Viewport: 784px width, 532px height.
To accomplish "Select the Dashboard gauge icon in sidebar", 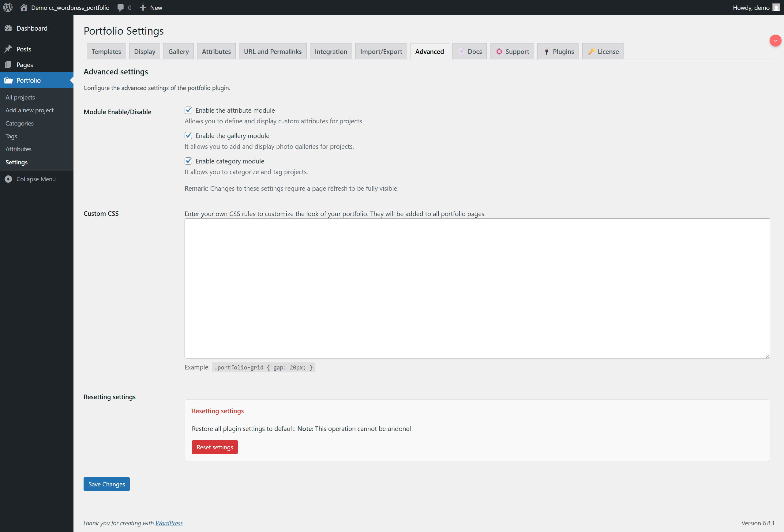I will (x=9, y=28).
